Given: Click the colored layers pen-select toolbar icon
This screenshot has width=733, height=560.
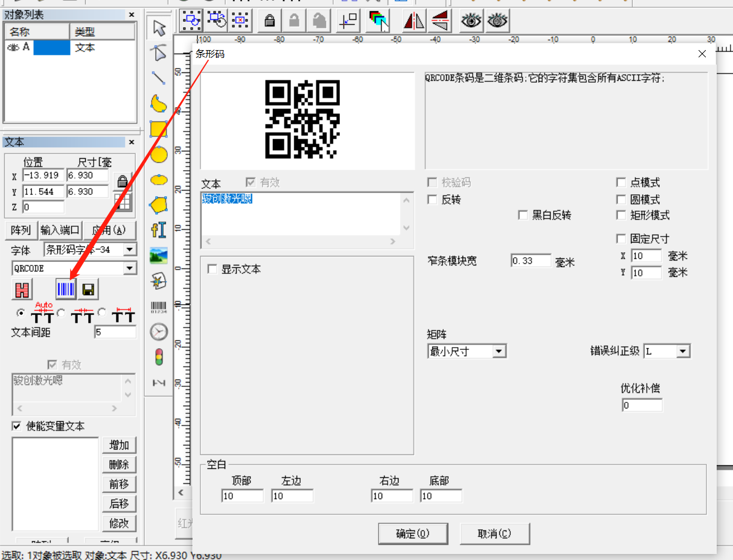Looking at the screenshot, I should pos(379,21).
